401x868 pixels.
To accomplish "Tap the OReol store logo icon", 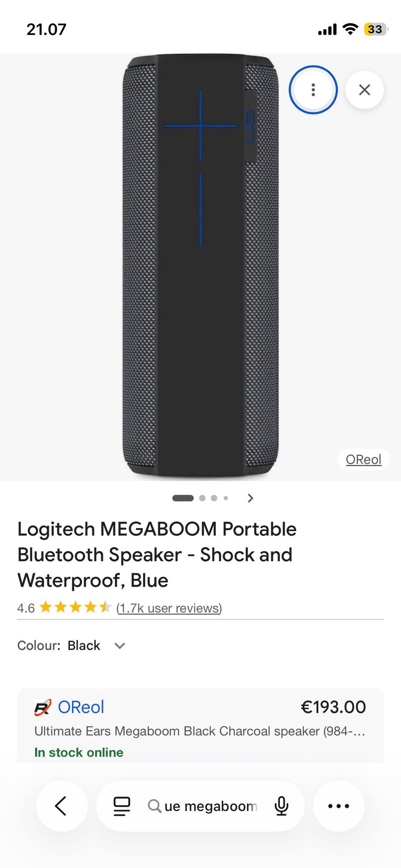I will tap(43, 708).
